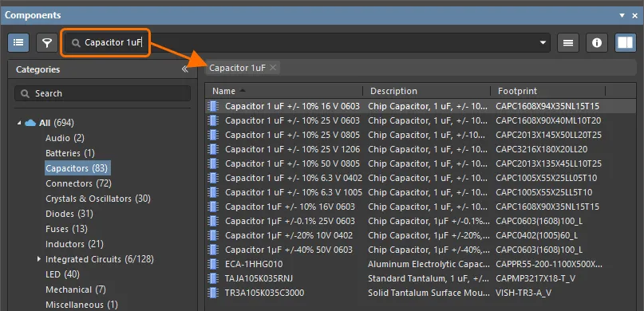Open the filter funnel button
This screenshot has width=644, height=311.
[x=47, y=43]
